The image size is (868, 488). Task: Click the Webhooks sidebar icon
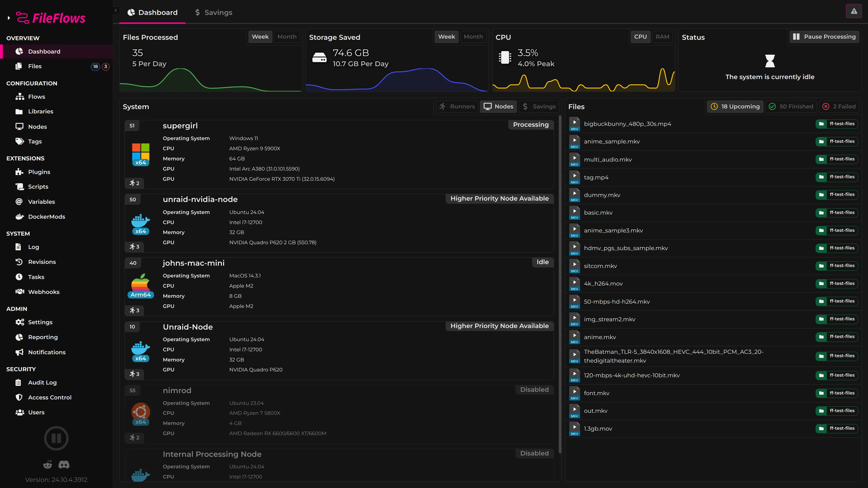click(x=19, y=292)
